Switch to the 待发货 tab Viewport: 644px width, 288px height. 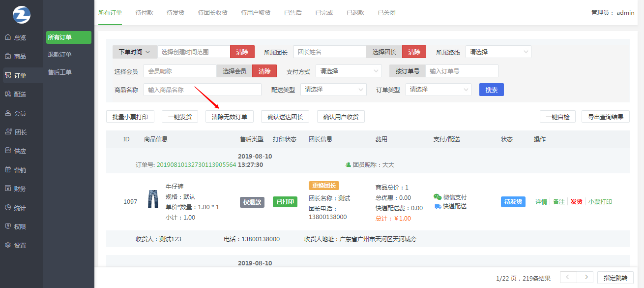(176, 13)
